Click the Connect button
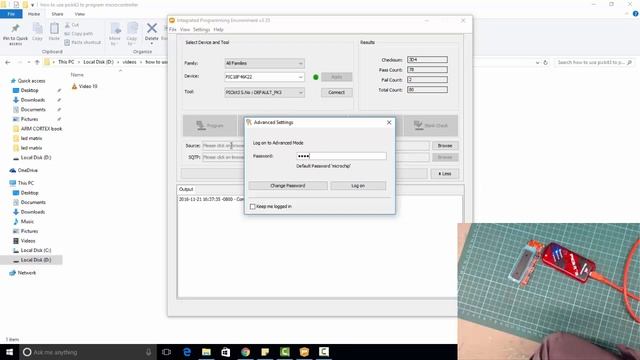This screenshot has height=360, width=640. coord(336,92)
